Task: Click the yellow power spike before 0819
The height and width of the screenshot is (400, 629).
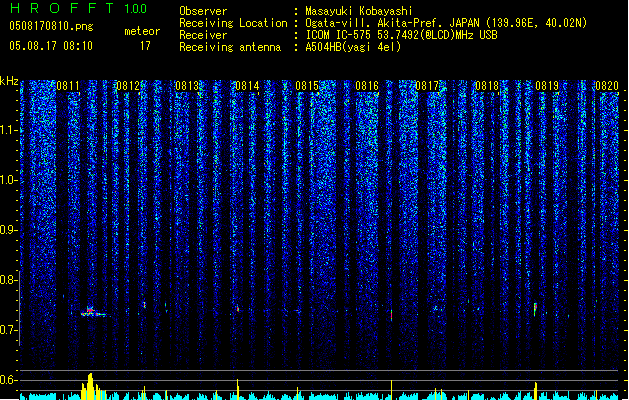Action: tap(536, 391)
